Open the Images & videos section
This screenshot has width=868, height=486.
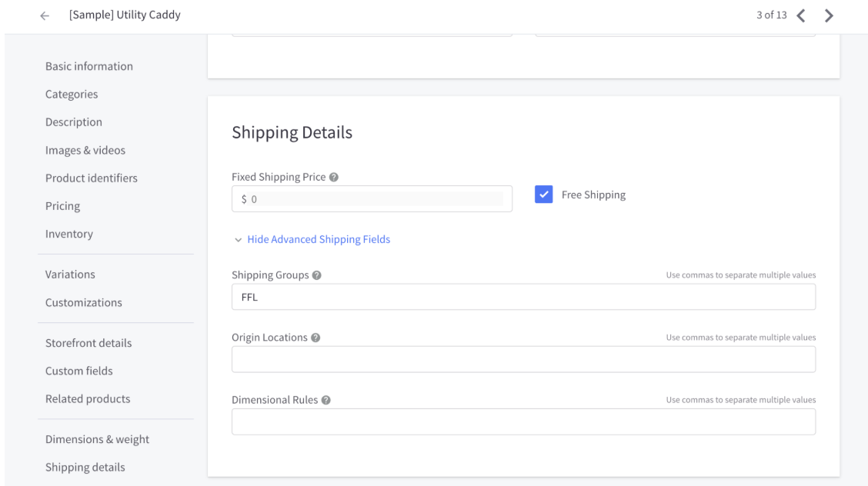tap(85, 150)
